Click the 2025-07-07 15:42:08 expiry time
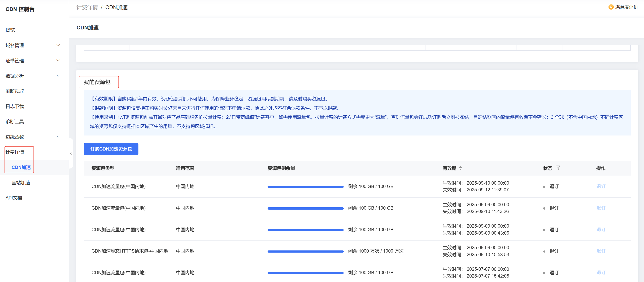The width and height of the screenshot is (644, 282). click(x=488, y=276)
